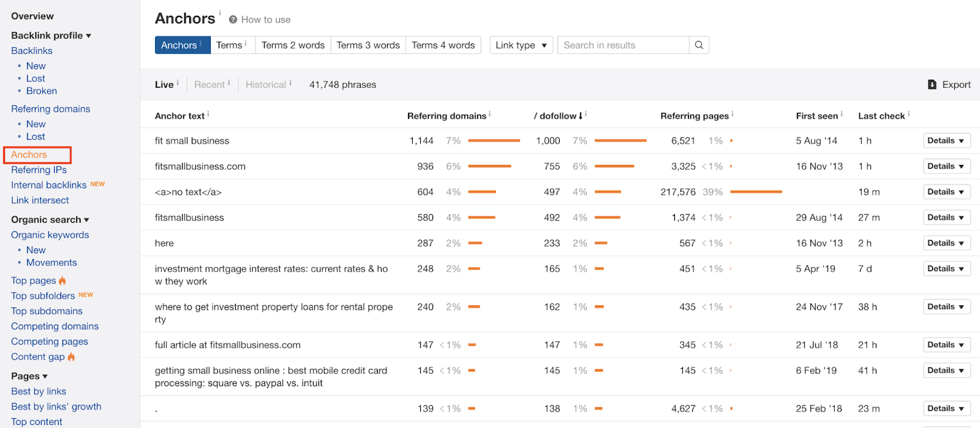Click info icon next to Referring pages header
This screenshot has width=980, height=428.
732,113
